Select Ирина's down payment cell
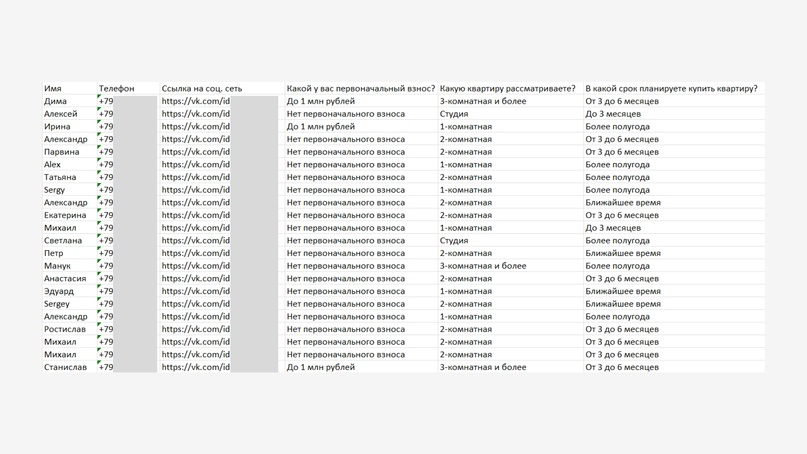Viewport: 807px width, 454px height. click(321, 127)
